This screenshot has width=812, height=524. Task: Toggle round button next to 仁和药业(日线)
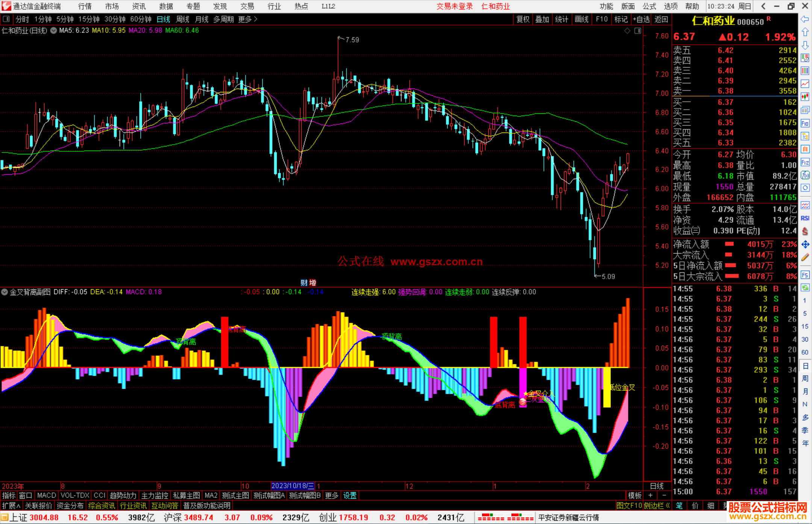point(54,30)
